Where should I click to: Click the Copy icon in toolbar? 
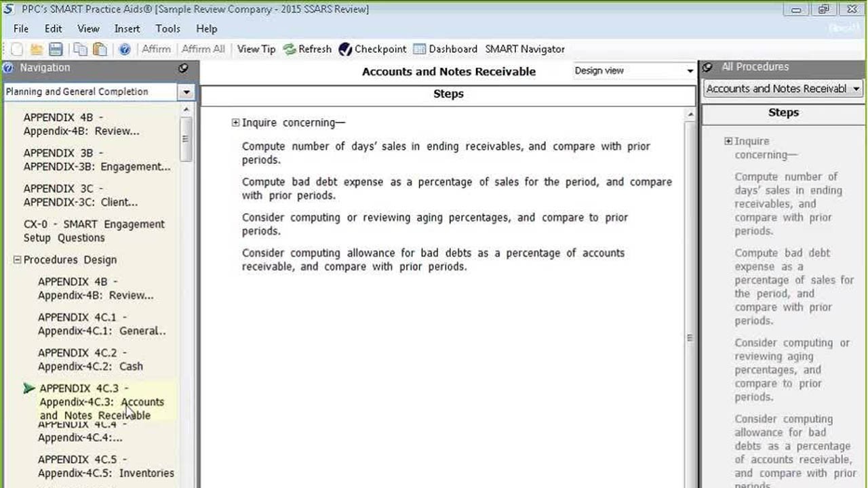pyautogui.click(x=80, y=49)
